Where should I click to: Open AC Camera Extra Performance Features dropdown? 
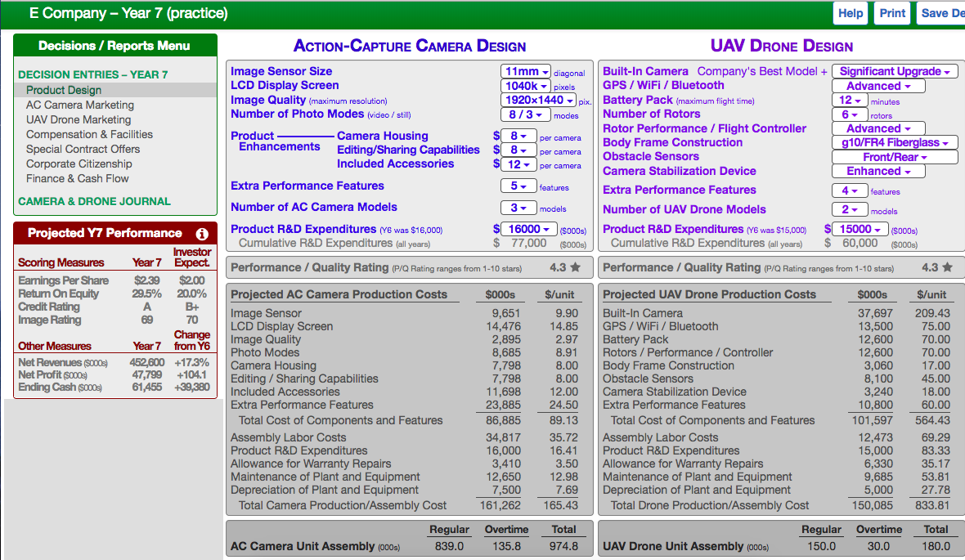[518, 186]
